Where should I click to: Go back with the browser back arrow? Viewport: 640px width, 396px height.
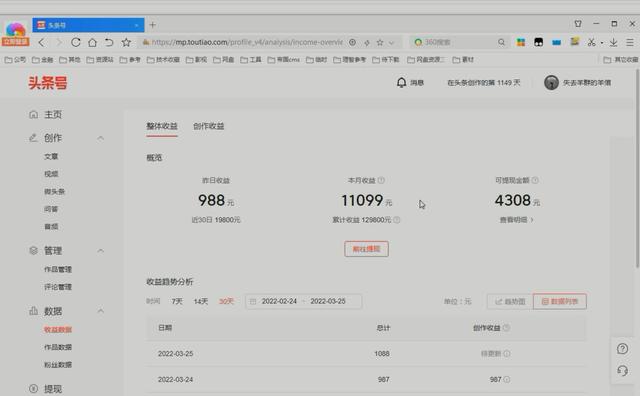pyautogui.click(x=41, y=42)
